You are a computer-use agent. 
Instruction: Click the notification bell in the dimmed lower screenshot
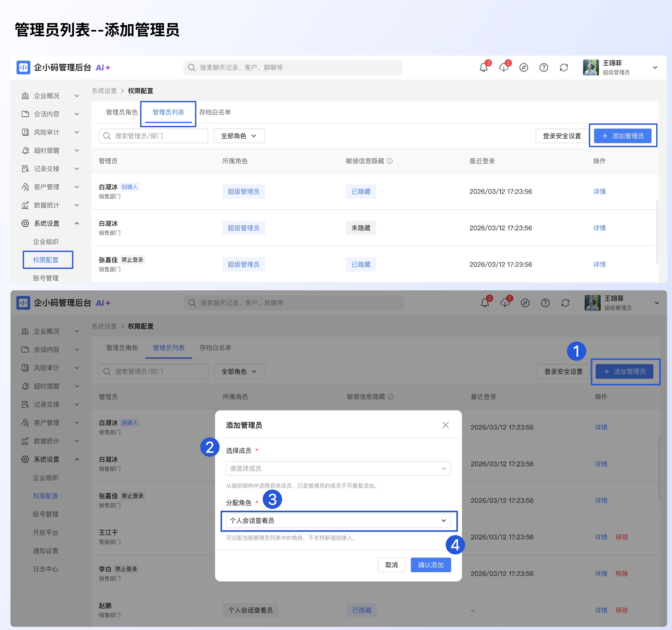[485, 303]
